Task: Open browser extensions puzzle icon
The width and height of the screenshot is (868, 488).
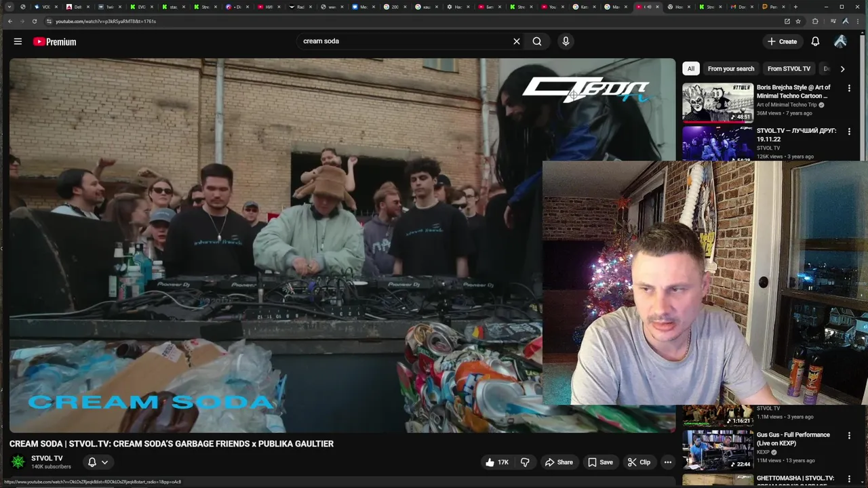Action: [x=815, y=21]
